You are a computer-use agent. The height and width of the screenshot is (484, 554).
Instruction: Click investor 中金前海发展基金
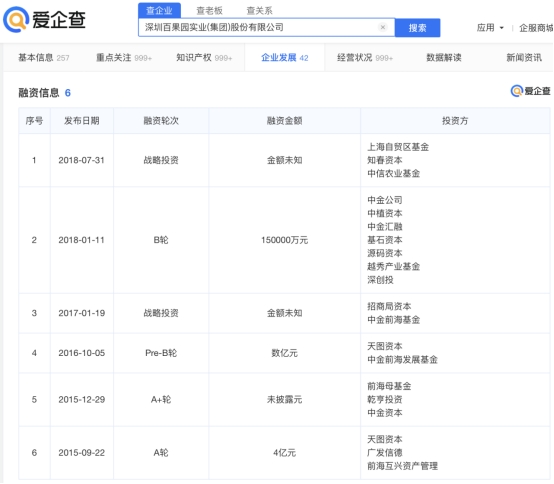coord(402,360)
